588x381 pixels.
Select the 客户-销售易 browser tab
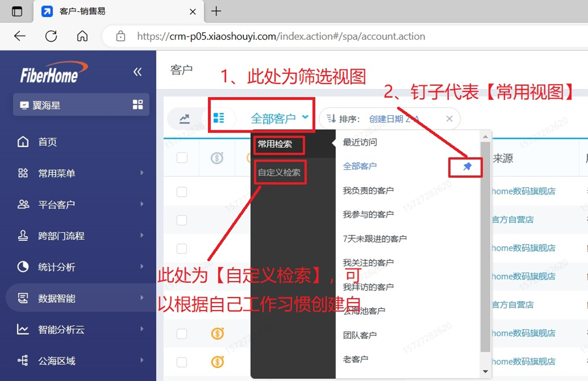click(x=118, y=11)
